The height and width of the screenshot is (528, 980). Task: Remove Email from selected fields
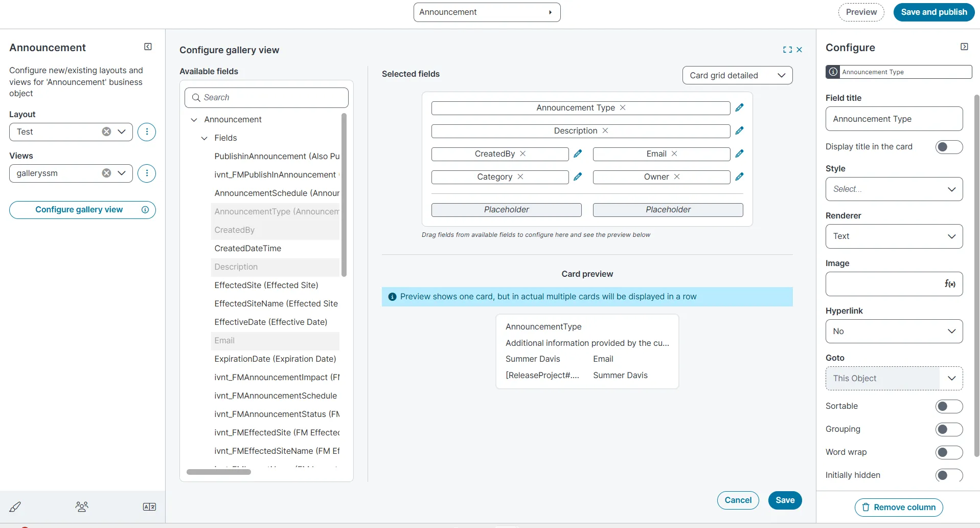674,153
